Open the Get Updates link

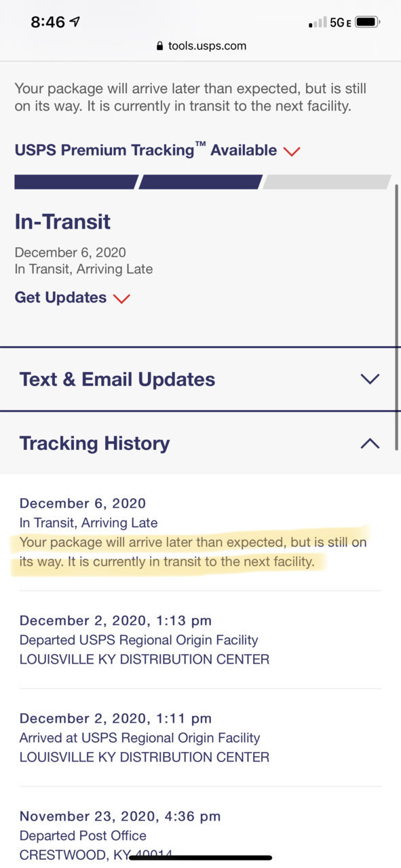pos(60,297)
